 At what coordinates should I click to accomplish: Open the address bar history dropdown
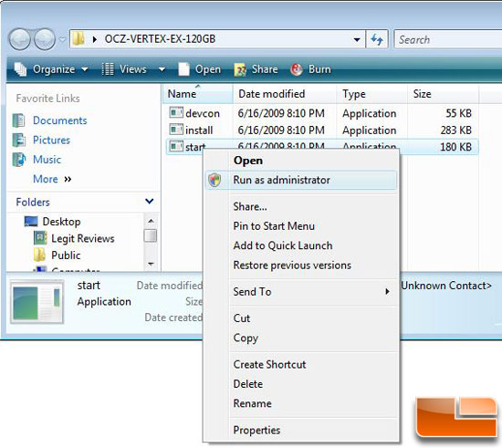coord(357,39)
